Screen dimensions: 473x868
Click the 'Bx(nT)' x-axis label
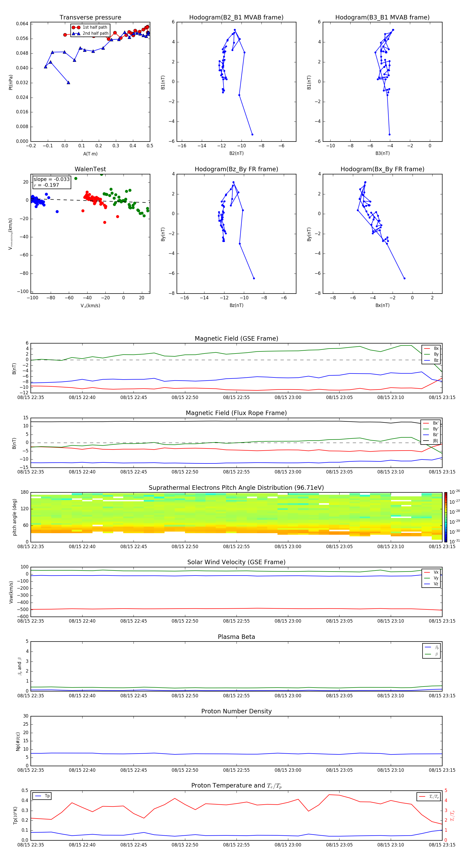(382, 305)
